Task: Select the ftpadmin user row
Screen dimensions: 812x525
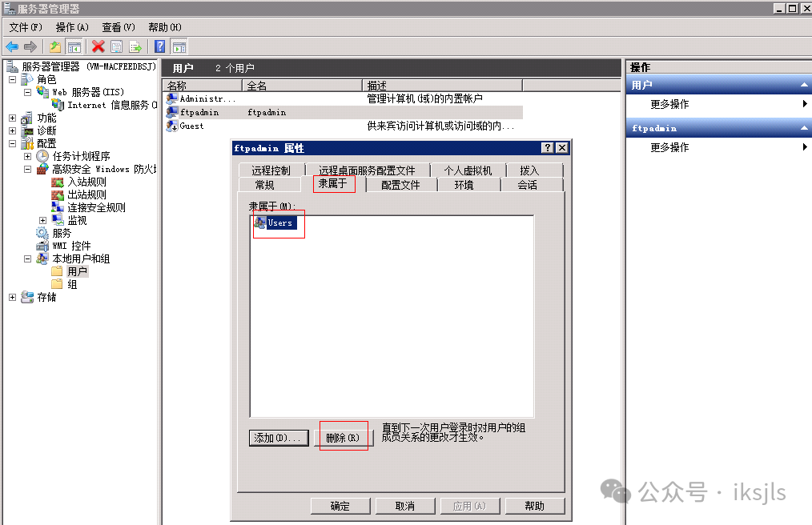Action: pyautogui.click(x=344, y=112)
